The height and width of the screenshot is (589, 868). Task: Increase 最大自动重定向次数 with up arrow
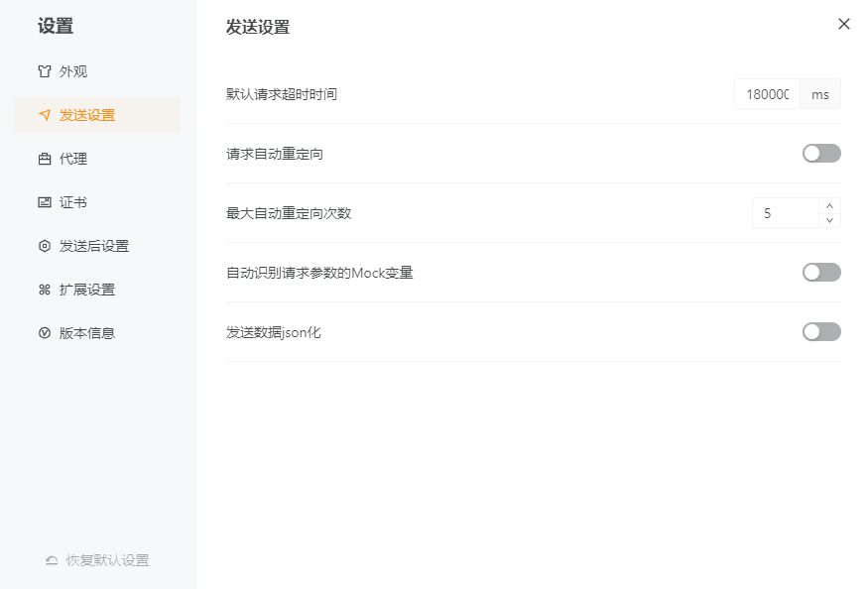tap(829, 206)
